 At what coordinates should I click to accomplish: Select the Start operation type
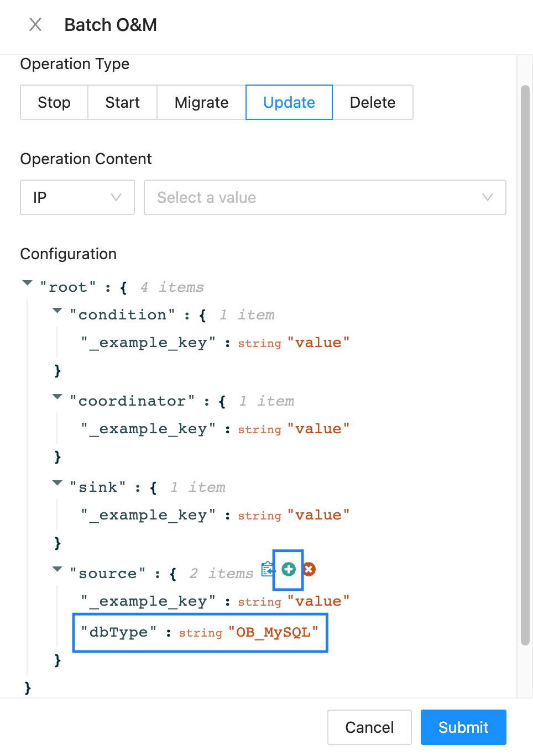(122, 102)
